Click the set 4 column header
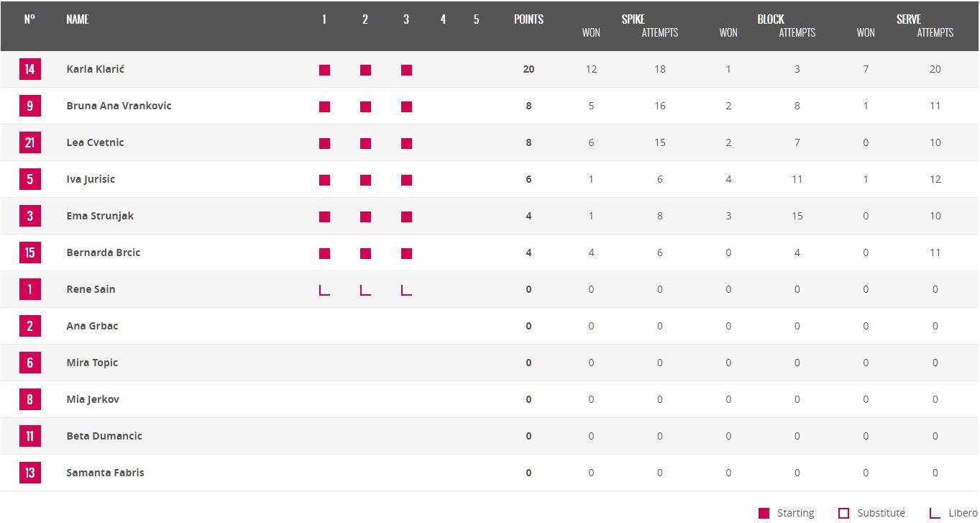980x523 pixels. [x=443, y=19]
